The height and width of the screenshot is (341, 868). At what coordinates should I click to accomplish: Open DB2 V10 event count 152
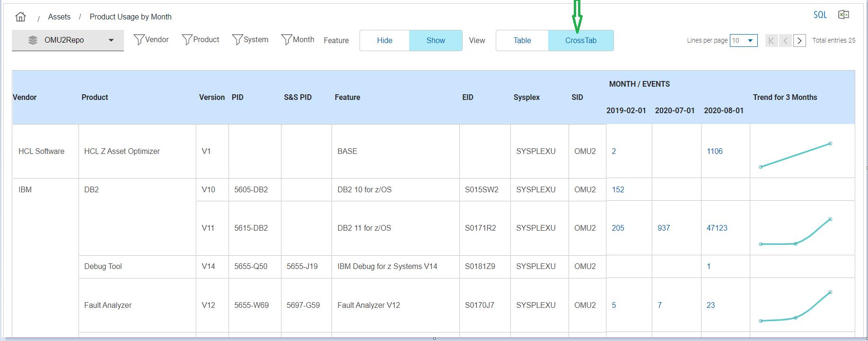click(618, 190)
